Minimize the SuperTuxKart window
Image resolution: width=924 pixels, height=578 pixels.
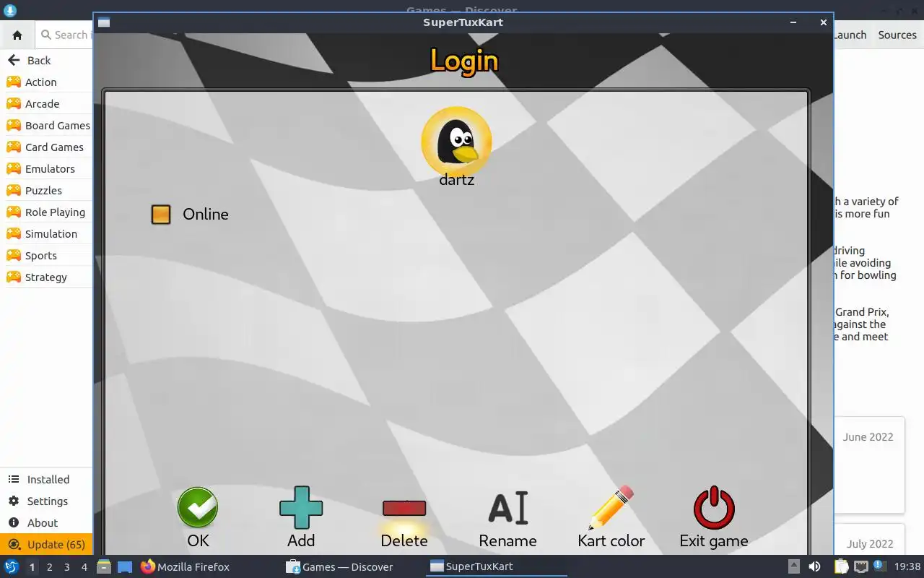[794, 22]
